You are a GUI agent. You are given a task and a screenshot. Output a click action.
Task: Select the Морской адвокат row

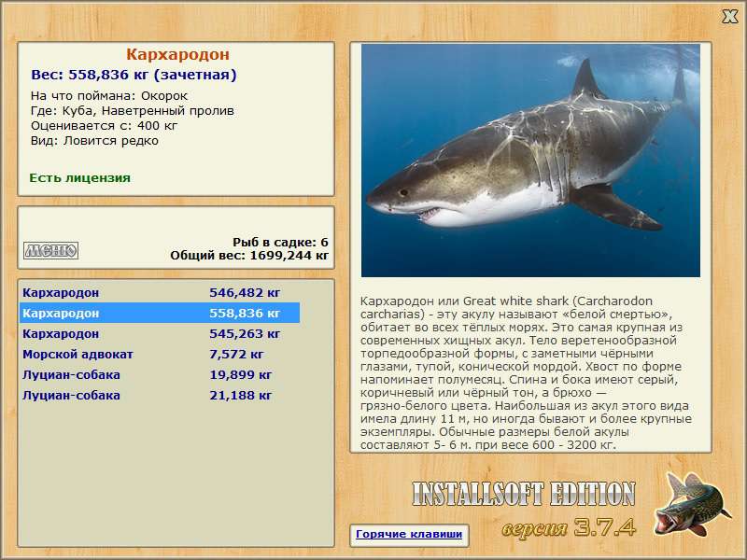[x=160, y=355]
